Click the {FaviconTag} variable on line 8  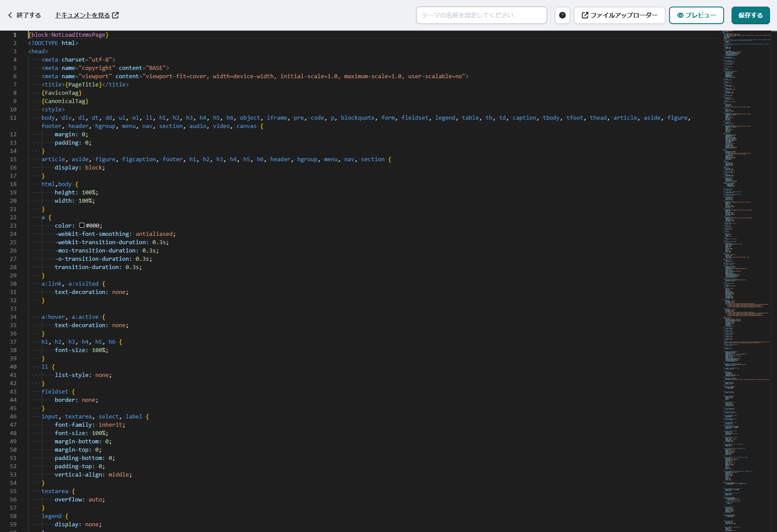coord(62,93)
